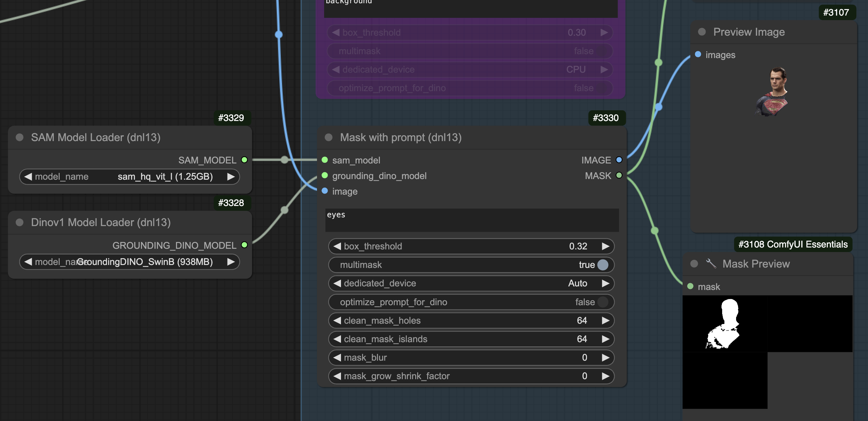The image size is (868, 421).
Task: Click the IMAGE output connector dot
Action: tap(619, 160)
